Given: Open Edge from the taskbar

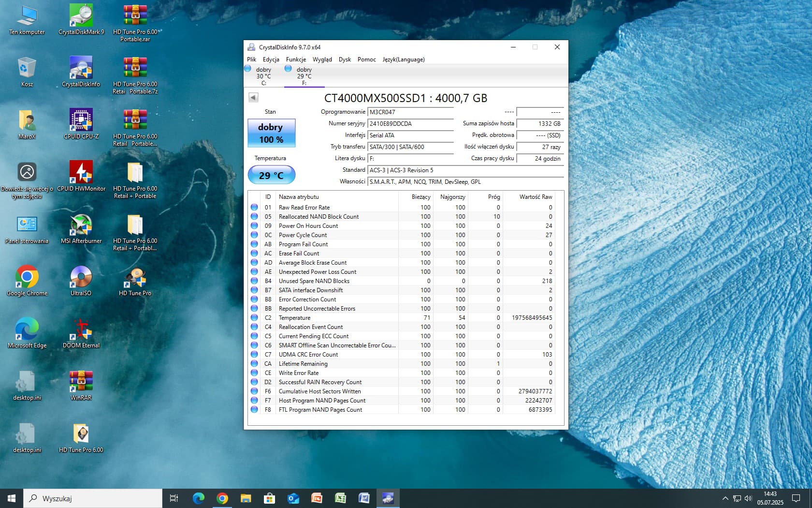Looking at the screenshot, I should pyautogui.click(x=199, y=498).
